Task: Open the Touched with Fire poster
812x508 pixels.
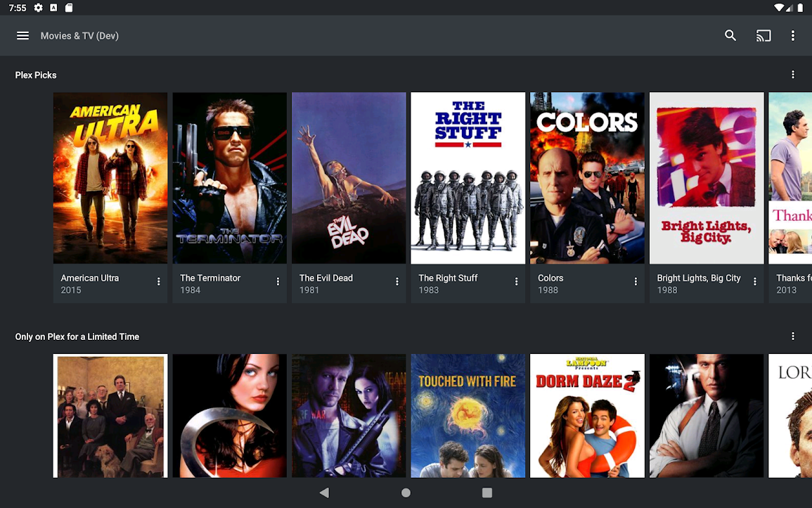Action: [468, 416]
